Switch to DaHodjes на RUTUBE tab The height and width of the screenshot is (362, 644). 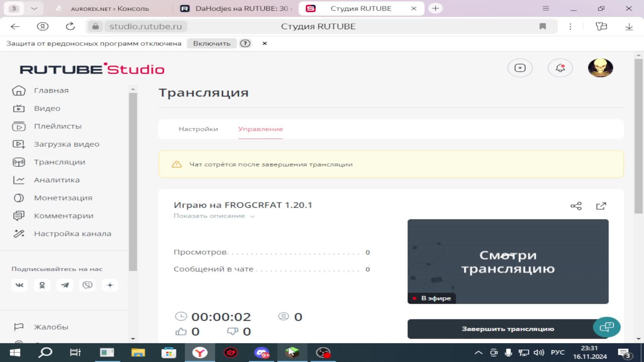coord(236,8)
